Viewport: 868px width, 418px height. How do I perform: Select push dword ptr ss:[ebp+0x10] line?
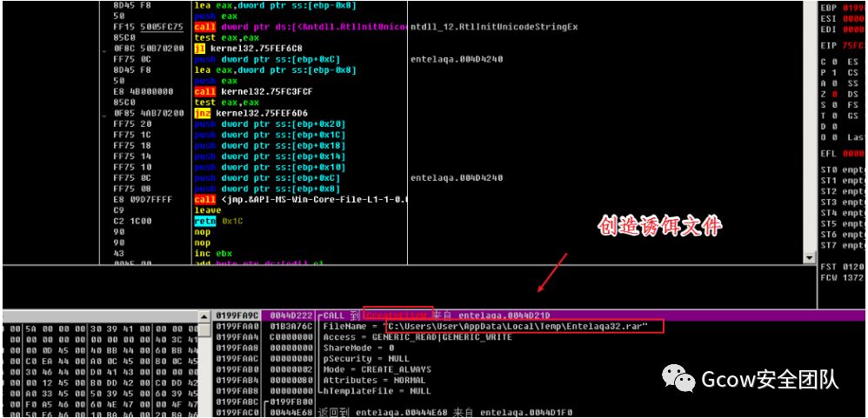[x=270, y=167]
